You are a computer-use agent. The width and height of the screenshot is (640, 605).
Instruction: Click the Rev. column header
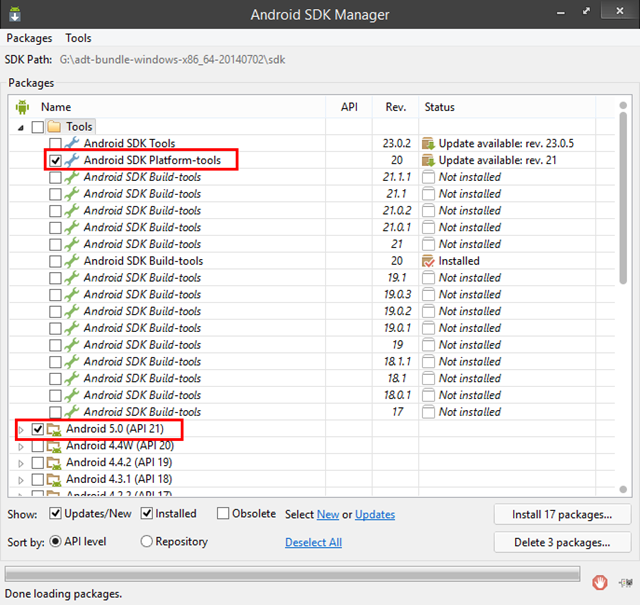click(x=396, y=107)
